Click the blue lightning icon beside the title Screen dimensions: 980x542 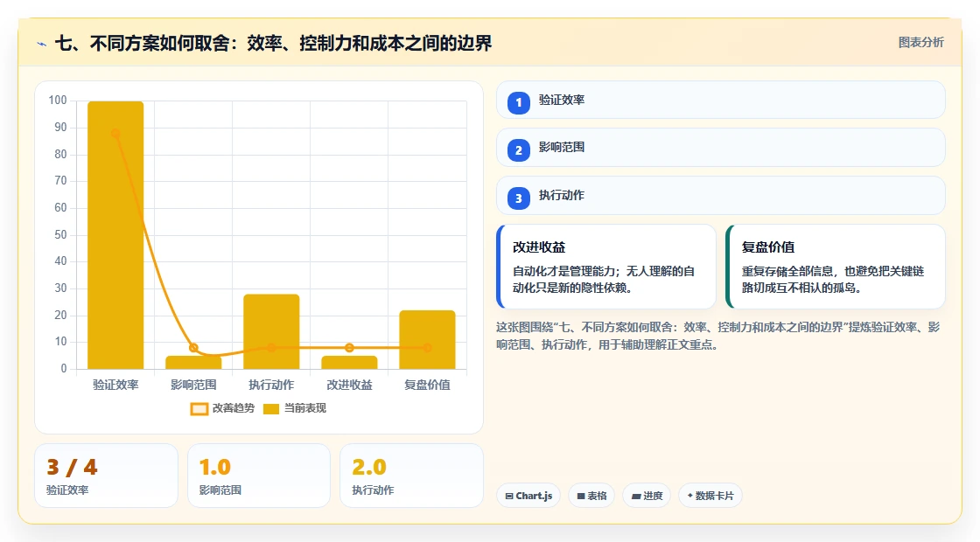[x=42, y=44]
